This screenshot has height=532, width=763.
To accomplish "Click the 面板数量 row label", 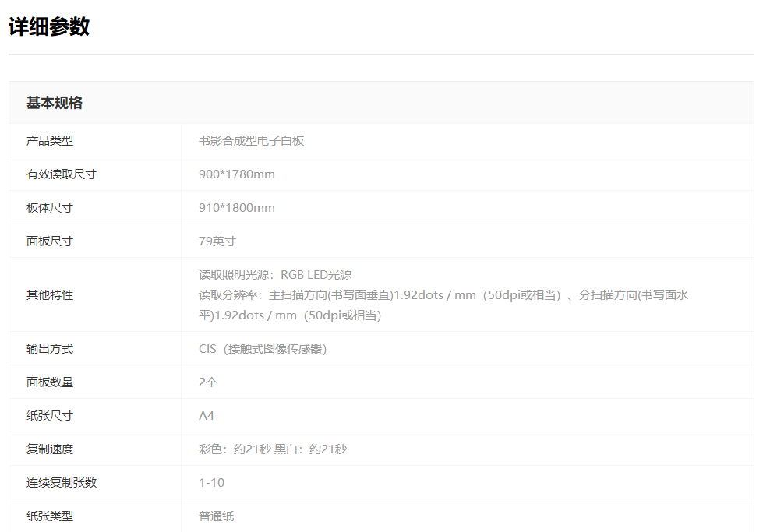I will click(50, 382).
